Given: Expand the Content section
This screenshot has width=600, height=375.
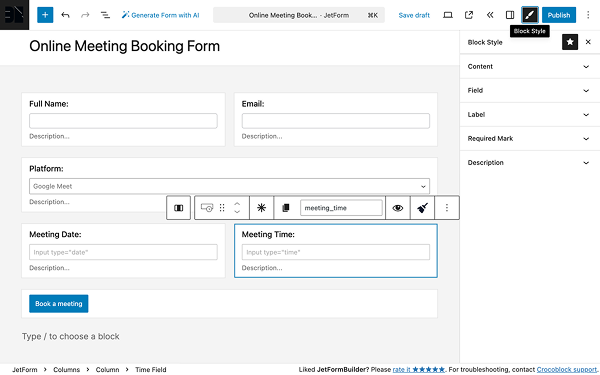Looking at the screenshot, I should tap(530, 67).
